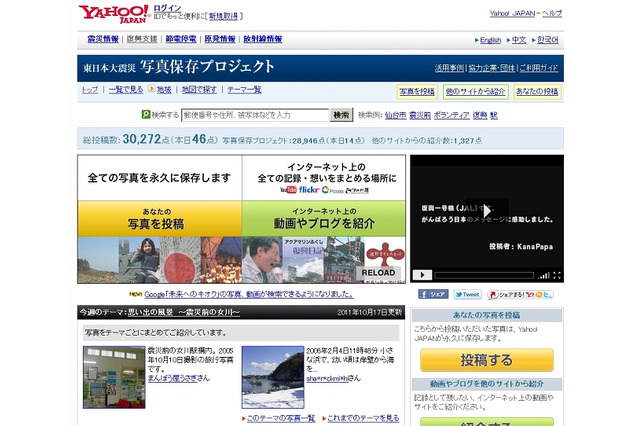640x426 pixels.
Task: Click the あなたの投稿 button
Action: [537, 91]
